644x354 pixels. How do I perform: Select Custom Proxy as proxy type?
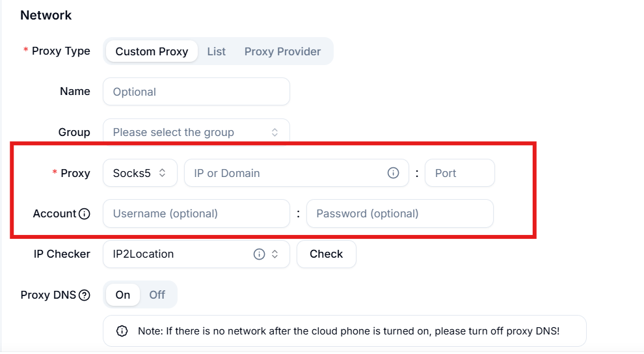click(152, 51)
